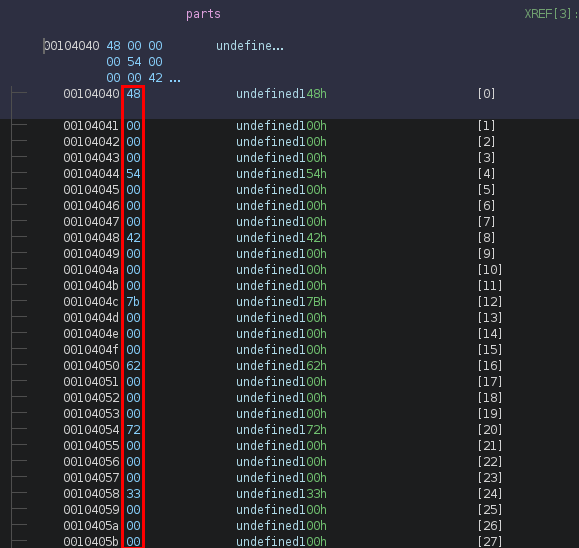Select byte 7b at address 0010404c
579x548 pixels.
[x=133, y=302]
